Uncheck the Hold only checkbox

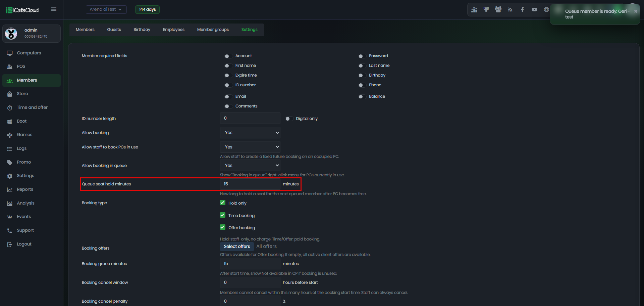pos(223,203)
